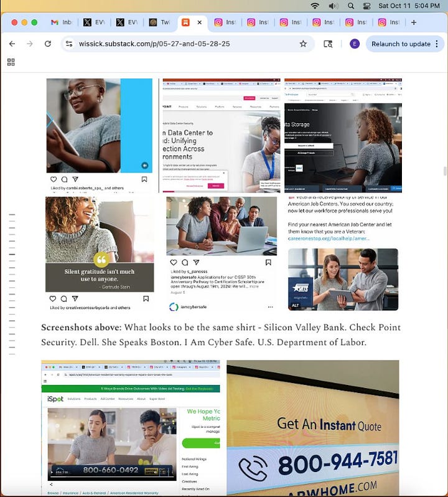
Task: Open the Google Lens search icon
Action: pos(328,44)
